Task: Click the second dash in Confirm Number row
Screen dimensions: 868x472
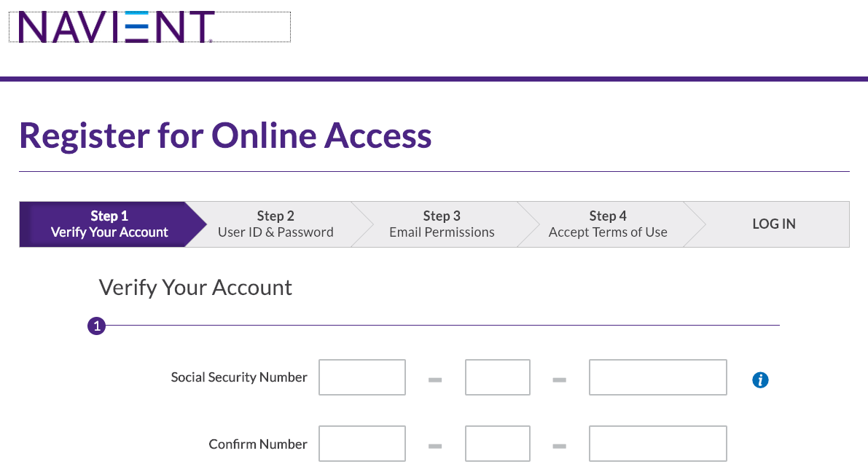Action: click(x=559, y=446)
